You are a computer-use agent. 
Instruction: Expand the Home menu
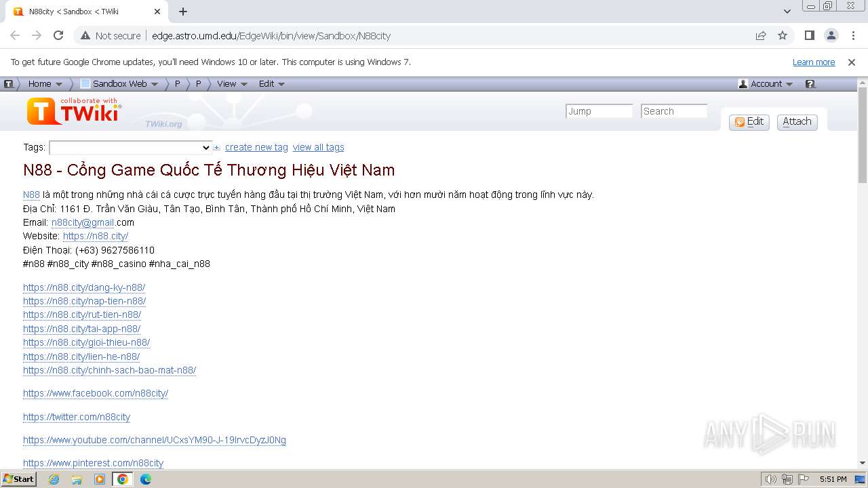pyautogui.click(x=45, y=84)
